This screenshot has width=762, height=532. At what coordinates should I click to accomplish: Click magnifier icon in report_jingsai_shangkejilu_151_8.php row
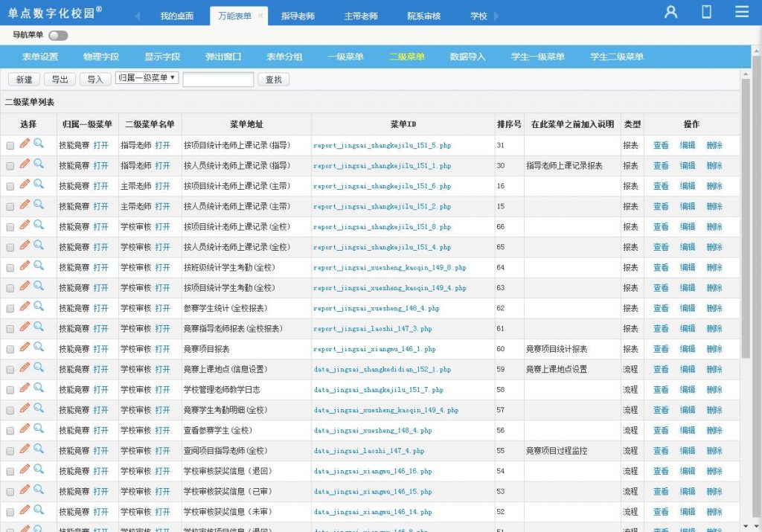point(39,225)
